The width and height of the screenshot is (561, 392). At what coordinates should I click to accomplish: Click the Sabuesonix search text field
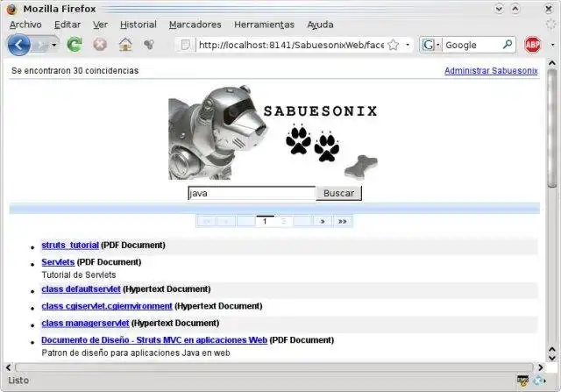click(252, 193)
